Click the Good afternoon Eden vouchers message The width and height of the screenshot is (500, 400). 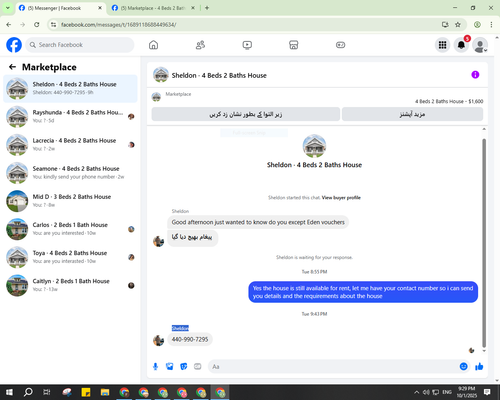[258, 222]
